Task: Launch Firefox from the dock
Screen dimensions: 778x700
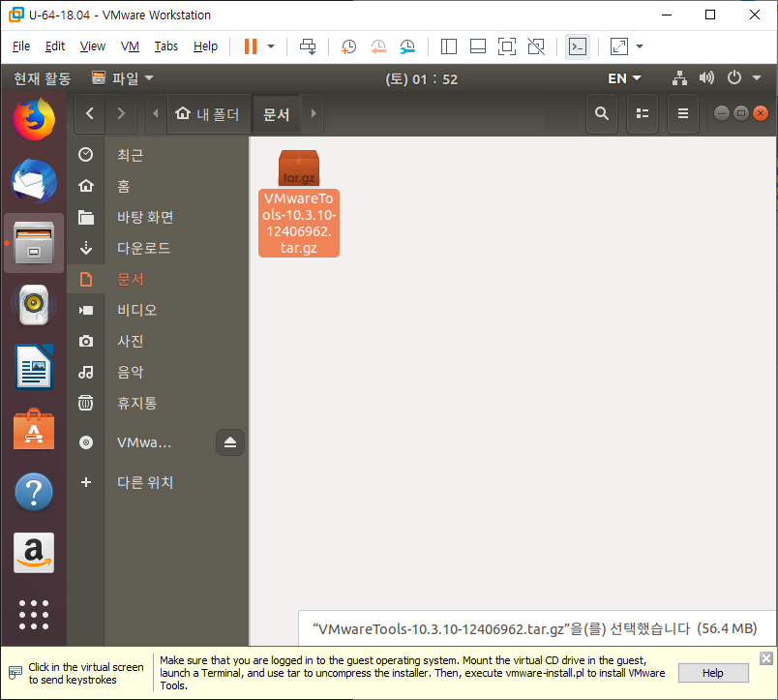Action: [x=34, y=120]
